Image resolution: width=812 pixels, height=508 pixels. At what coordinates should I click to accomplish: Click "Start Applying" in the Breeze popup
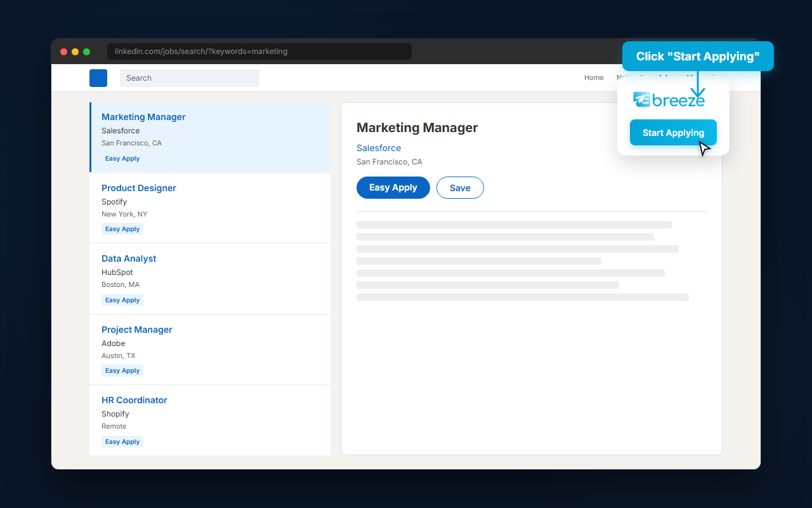click(x=673, y=132)
